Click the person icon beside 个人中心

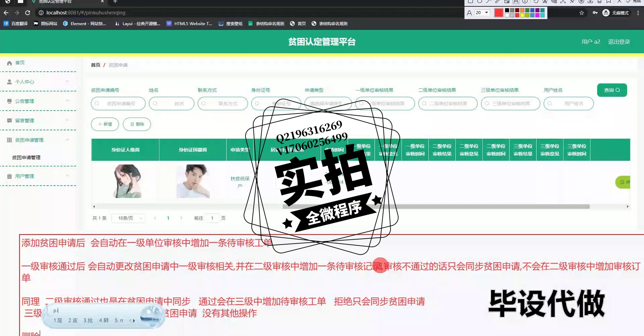tap(9, 82)
